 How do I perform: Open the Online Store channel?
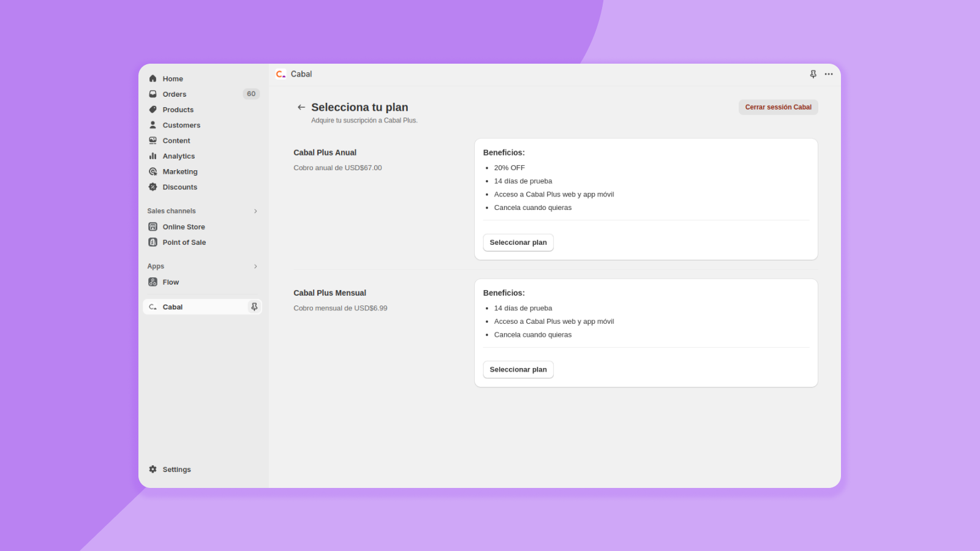click(x=202, y=227)
